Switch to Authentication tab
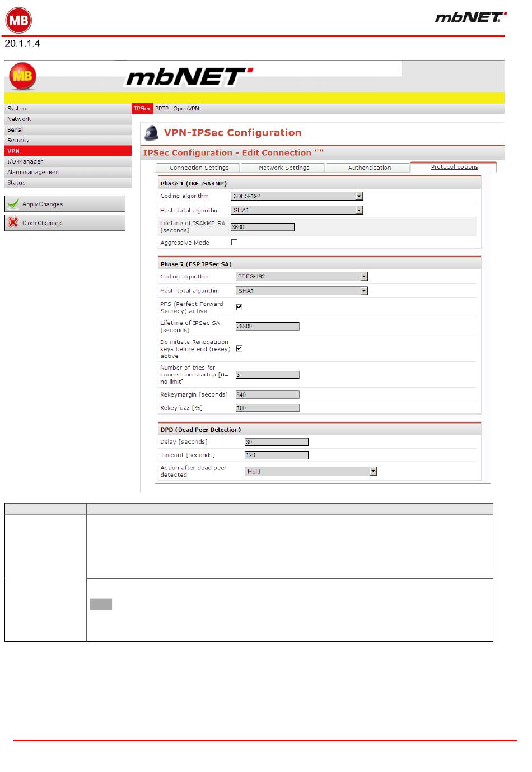532x772 pixels. pos(369,168)
